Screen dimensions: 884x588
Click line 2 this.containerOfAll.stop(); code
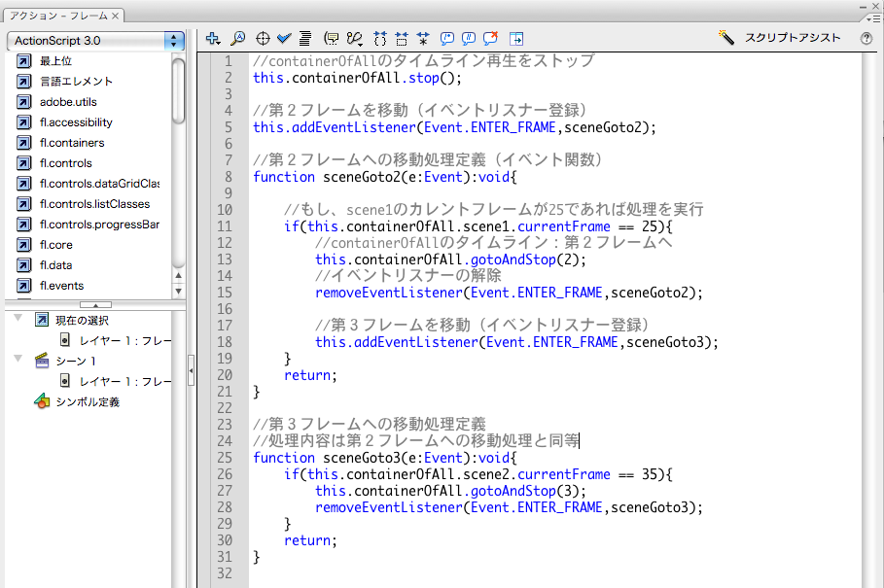pos(358,78)
